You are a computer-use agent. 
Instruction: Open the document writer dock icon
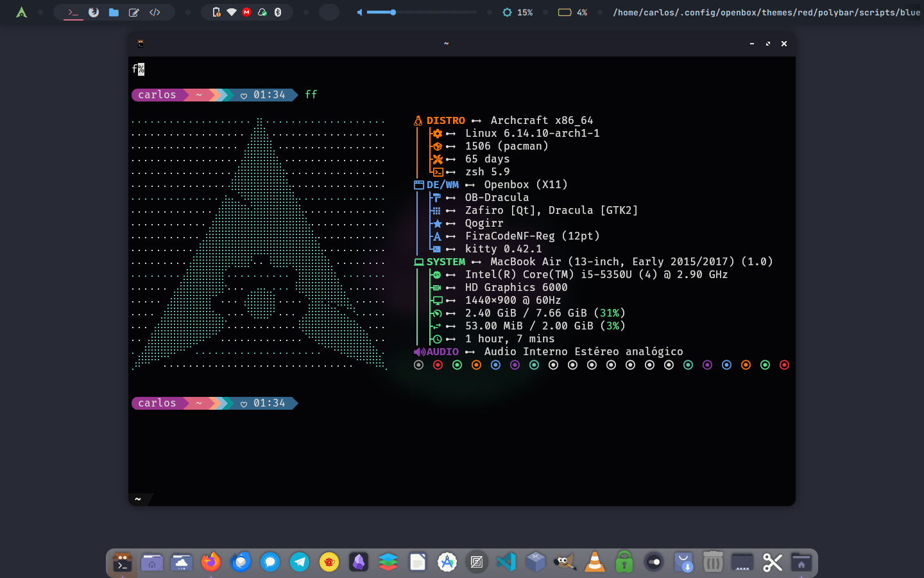pos(418,563)
